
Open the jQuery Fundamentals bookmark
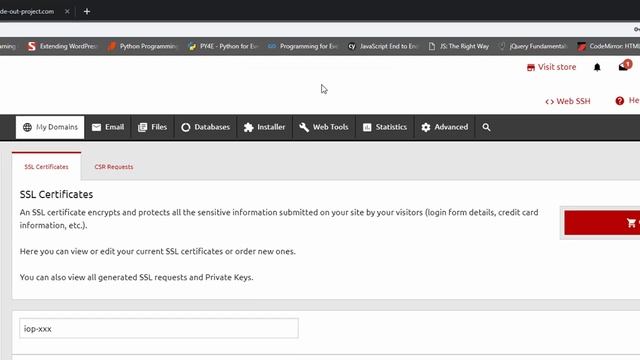(x=533, y=46)
